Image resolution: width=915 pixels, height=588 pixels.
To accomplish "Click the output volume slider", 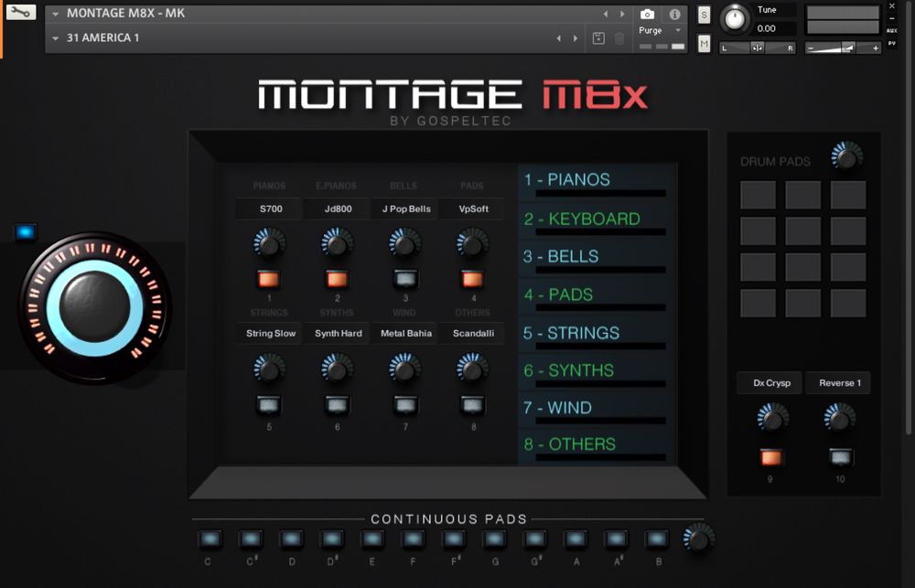I will (842, 48).
